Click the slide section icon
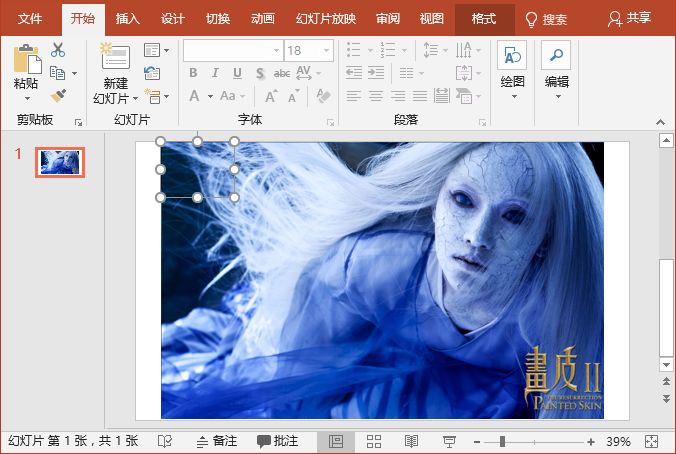The image size is (676, 454). (x=153, y=96)
